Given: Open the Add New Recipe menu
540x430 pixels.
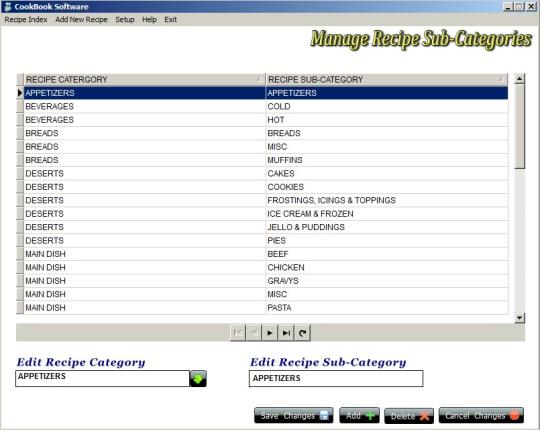Looking at the screenshot, I should coord(81,20).
